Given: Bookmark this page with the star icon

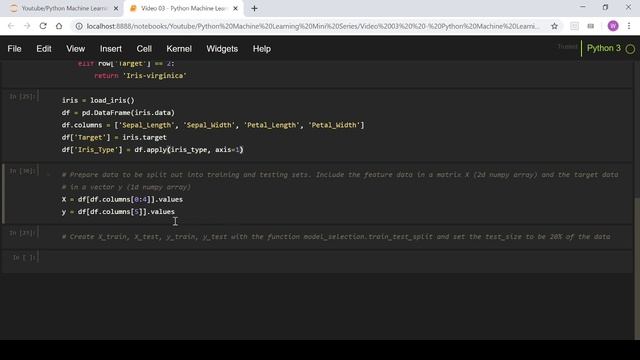Looking at the screenshot, I should pyautogui.click(x=554, y=26).
